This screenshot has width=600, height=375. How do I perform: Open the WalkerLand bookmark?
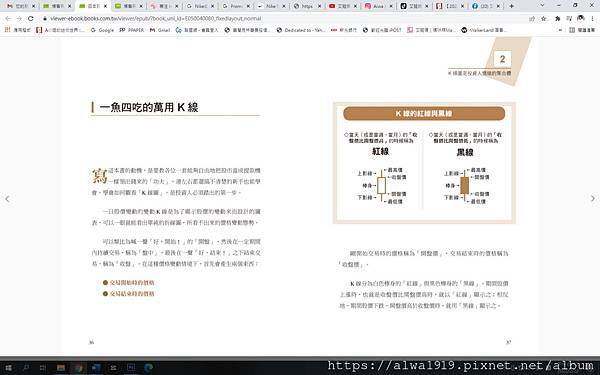coord(484,30)
